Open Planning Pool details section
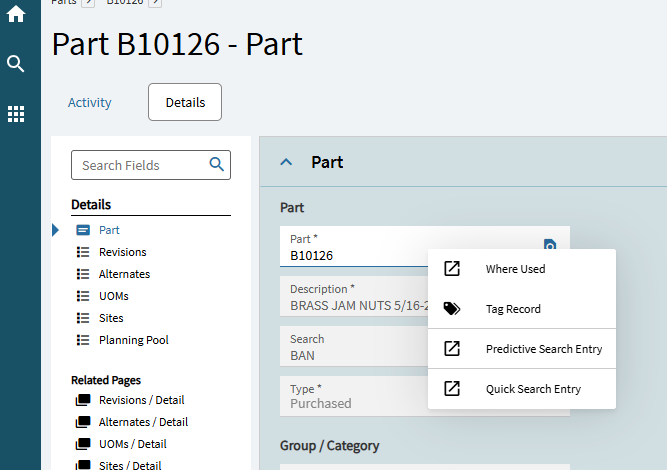This screenshot has height=470, width=667. 133,340
